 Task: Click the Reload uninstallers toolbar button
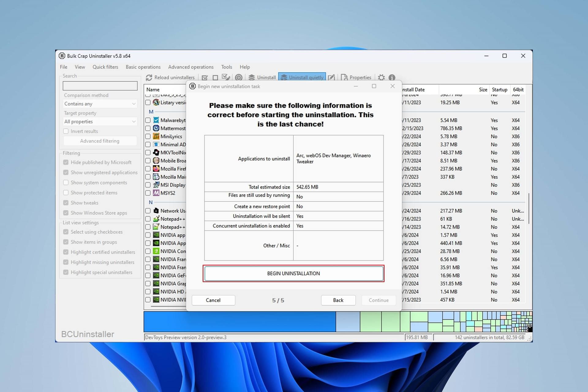coord(170,77)
